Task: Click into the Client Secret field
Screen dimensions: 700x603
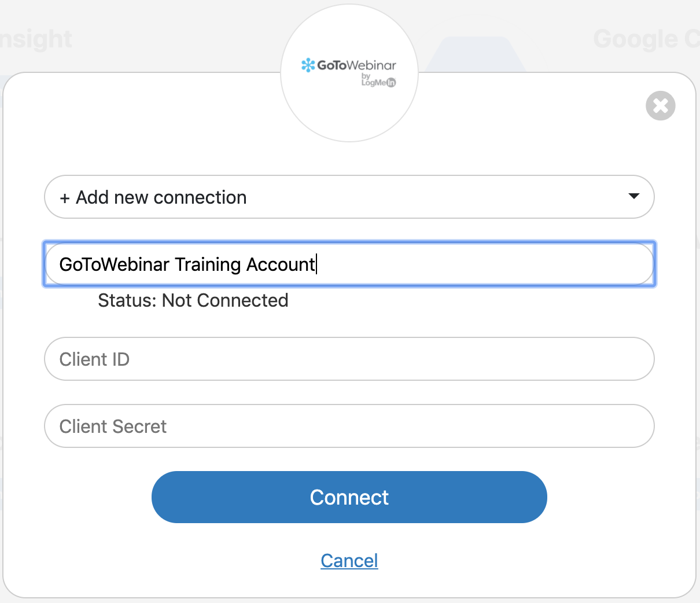Action: (x=349, y=426)
